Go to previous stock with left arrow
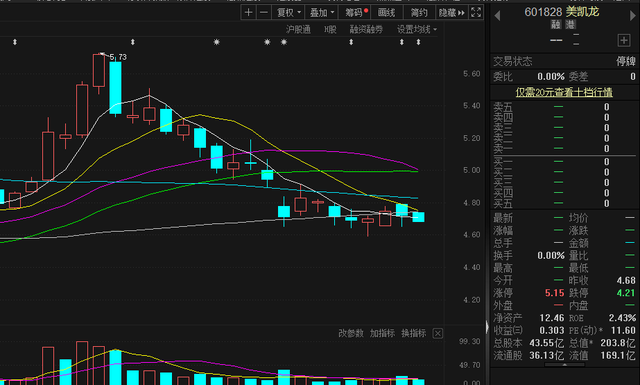 click(497, 16)
